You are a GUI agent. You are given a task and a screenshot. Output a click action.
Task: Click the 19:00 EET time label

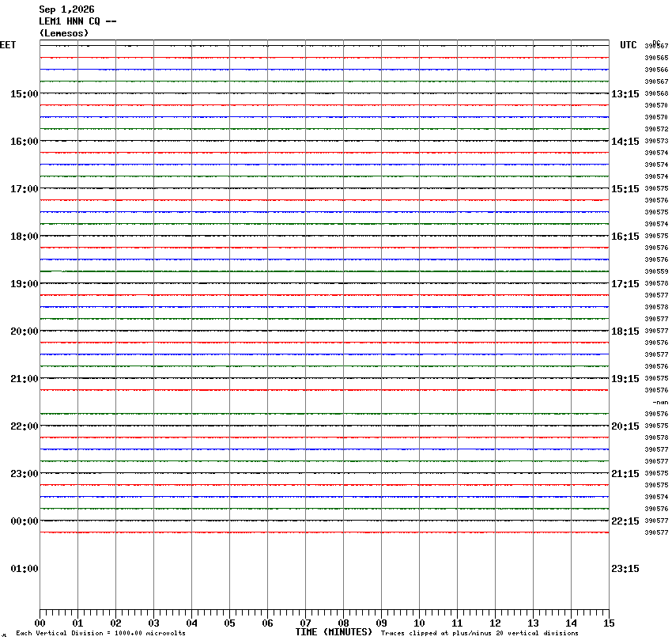[x=24, y=284]
